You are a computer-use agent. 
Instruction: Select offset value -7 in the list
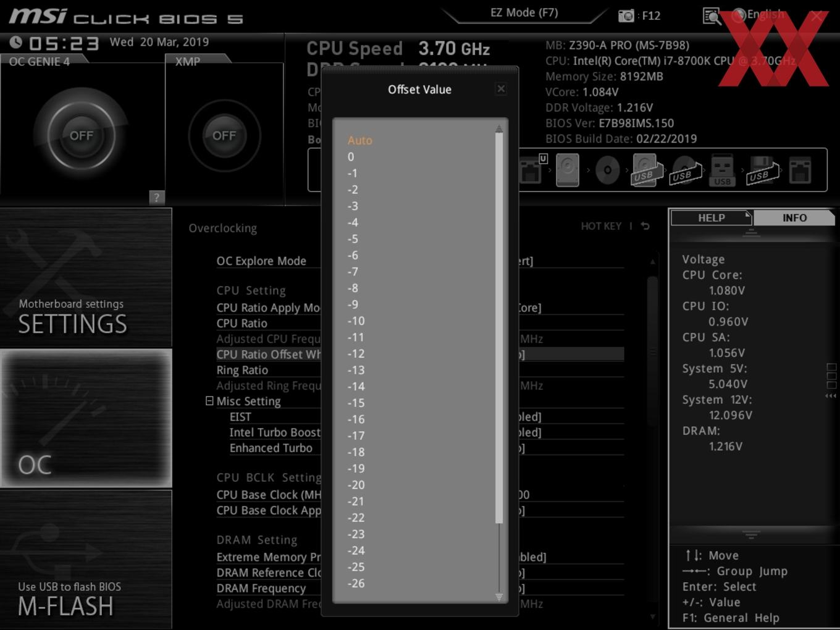pos(352,271)
